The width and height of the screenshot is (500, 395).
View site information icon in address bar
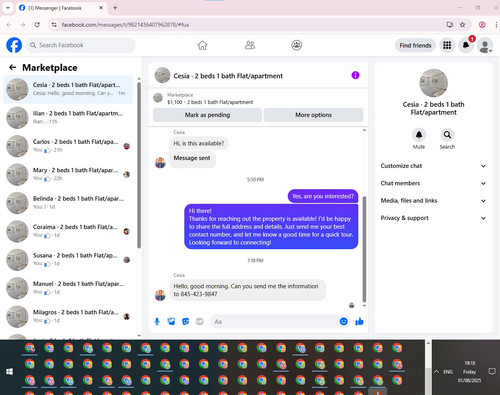coord(54,24)
